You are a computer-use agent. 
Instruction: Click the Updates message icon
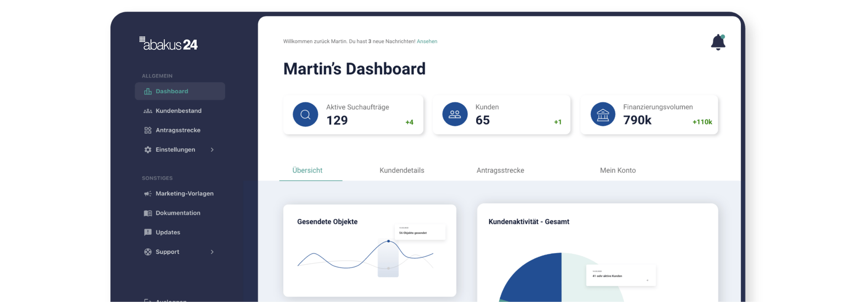pyautogui.click(x=148, y=232)
